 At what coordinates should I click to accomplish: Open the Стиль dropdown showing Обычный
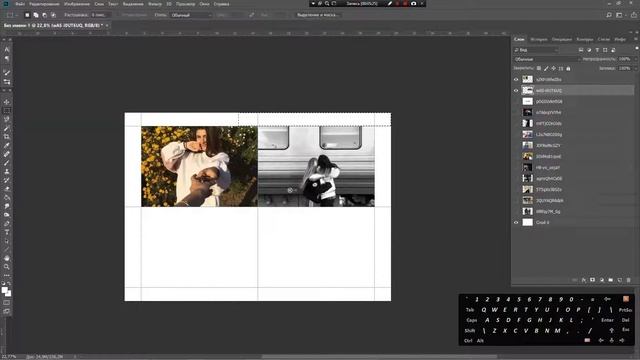coord(191,15)
